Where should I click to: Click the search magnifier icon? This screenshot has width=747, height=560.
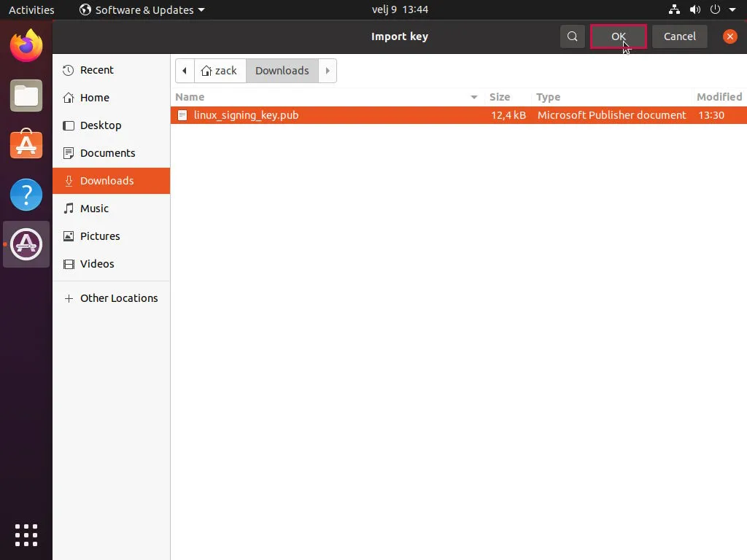[572, 36]
